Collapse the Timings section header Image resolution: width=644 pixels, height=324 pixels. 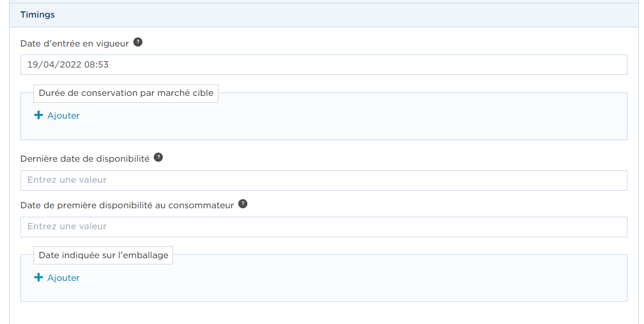click(x=323, y=15)
